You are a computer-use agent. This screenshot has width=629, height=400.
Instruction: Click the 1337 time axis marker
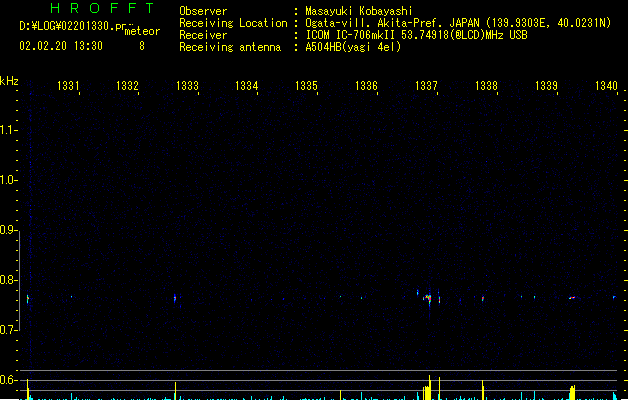[x=426, y=85]
